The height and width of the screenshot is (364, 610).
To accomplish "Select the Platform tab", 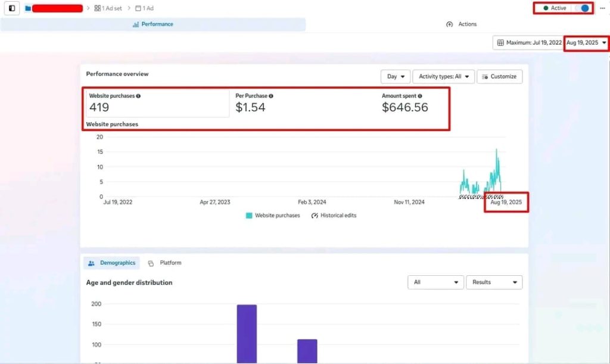I will (165, 263).
